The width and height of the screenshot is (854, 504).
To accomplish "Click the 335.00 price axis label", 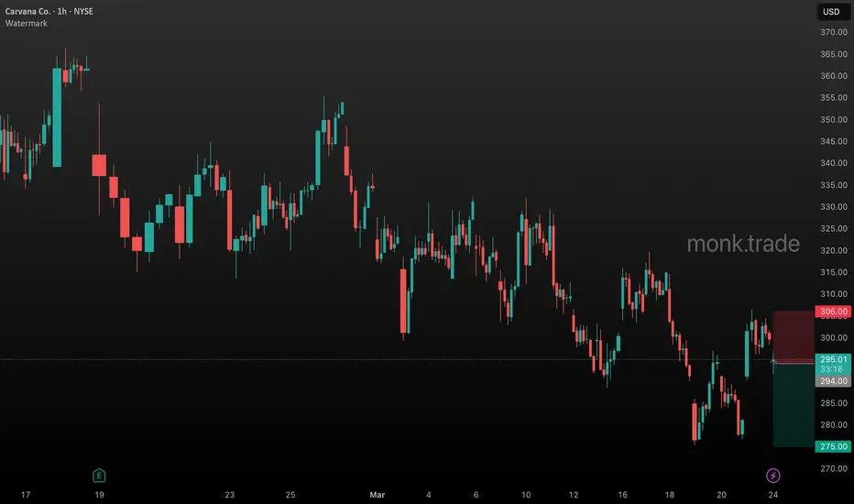I will (x=834, y=185).
